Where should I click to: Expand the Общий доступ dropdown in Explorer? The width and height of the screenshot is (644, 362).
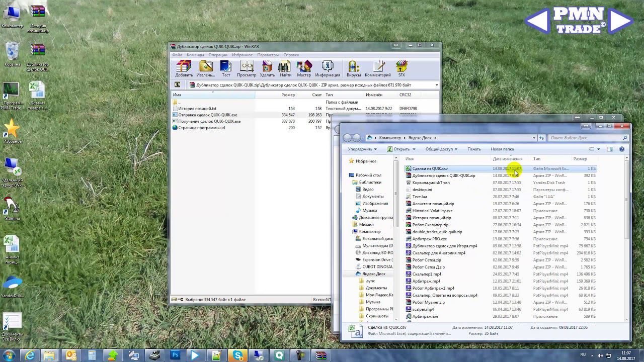441,149
